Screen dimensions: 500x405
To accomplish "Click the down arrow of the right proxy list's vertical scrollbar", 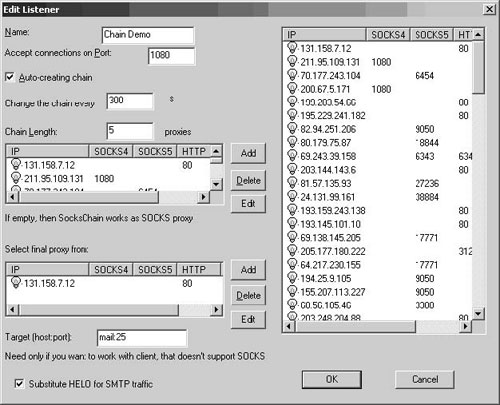I will coord(478,313).
